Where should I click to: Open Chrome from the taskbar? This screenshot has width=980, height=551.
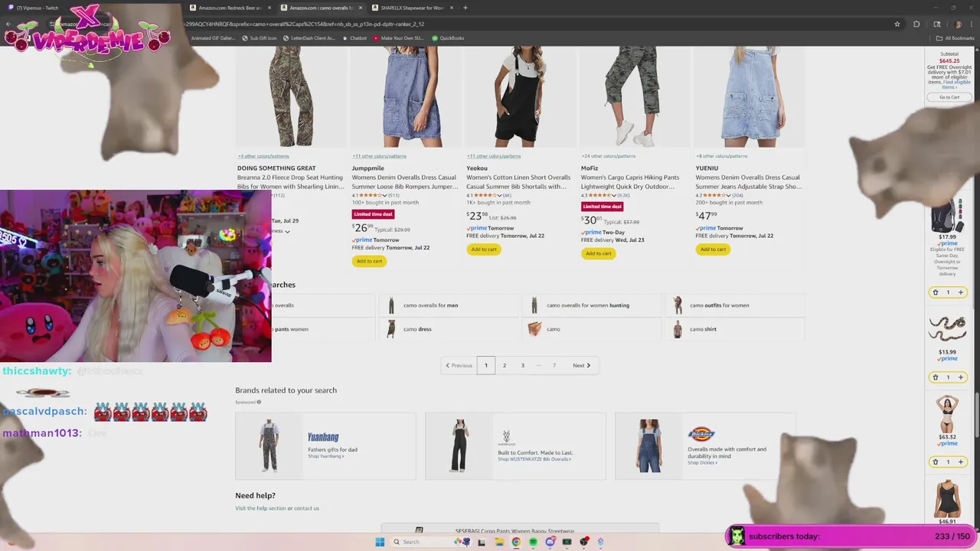(516, 542)
